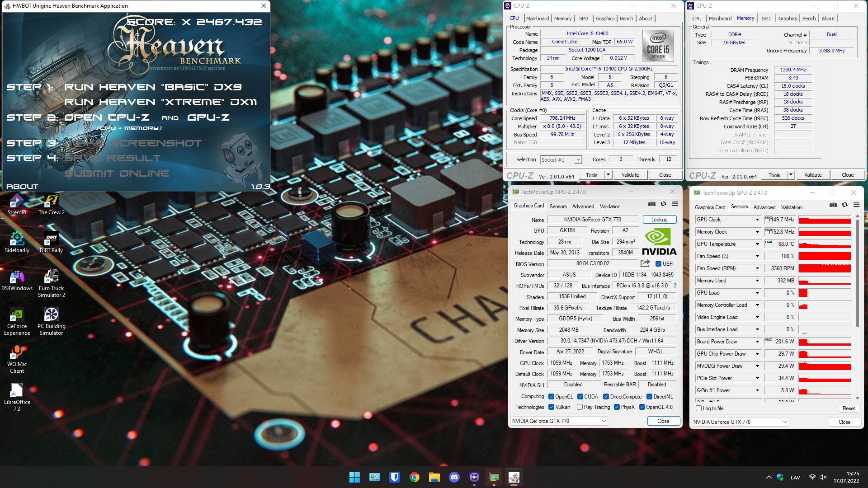The width and height of the screenshot is (868, 488).
Task: Toggle Vulkan checkbox
Action: tap(551, 407)
